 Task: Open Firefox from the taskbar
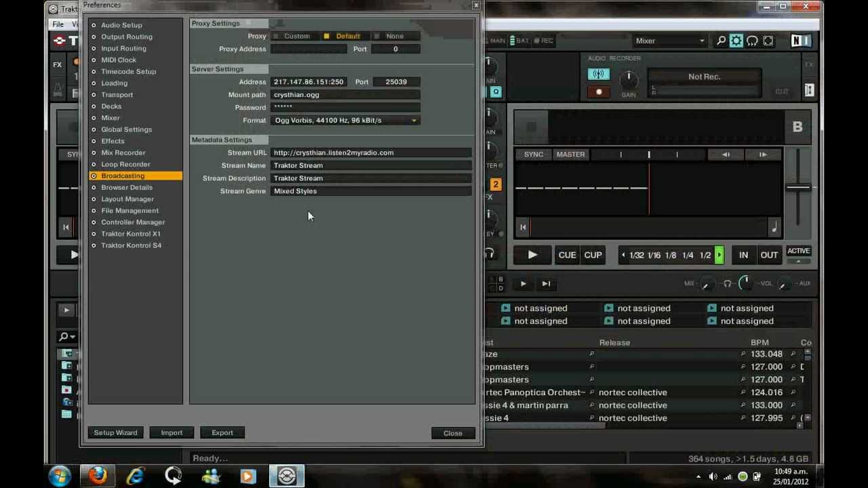pyautogui.click(x=97, y=476)
